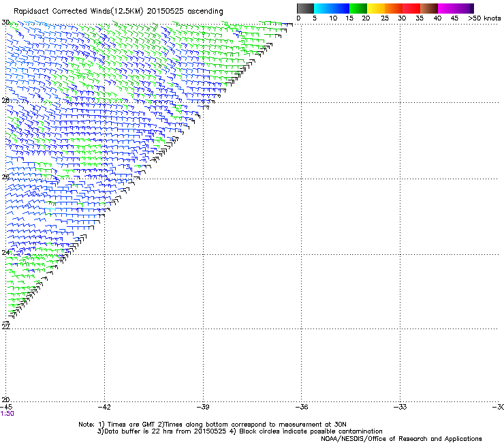Click the longitude label -39
504x443 pixels.
click(203, 407)
